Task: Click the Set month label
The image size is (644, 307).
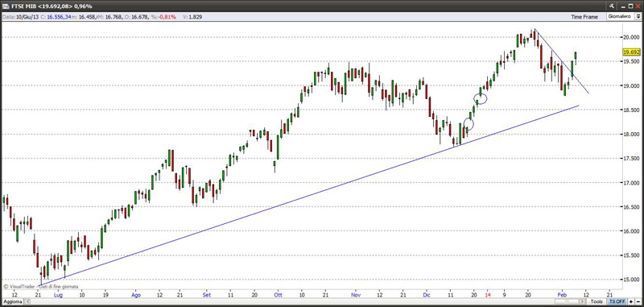Action: [x=207, y=295]
